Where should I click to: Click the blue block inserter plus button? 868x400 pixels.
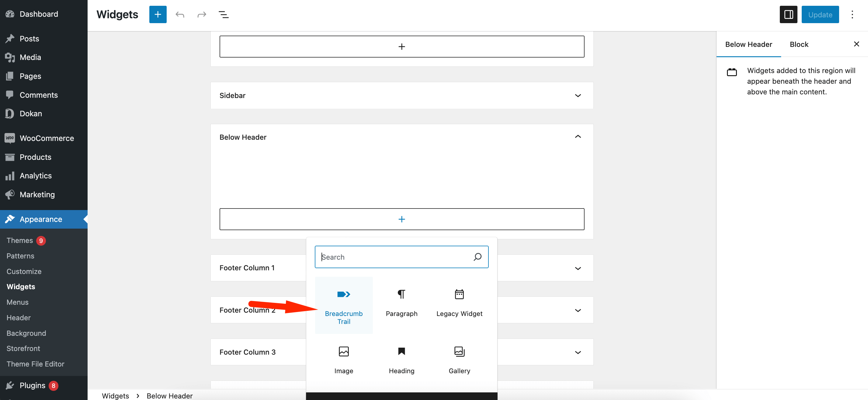tap(158, 15)
